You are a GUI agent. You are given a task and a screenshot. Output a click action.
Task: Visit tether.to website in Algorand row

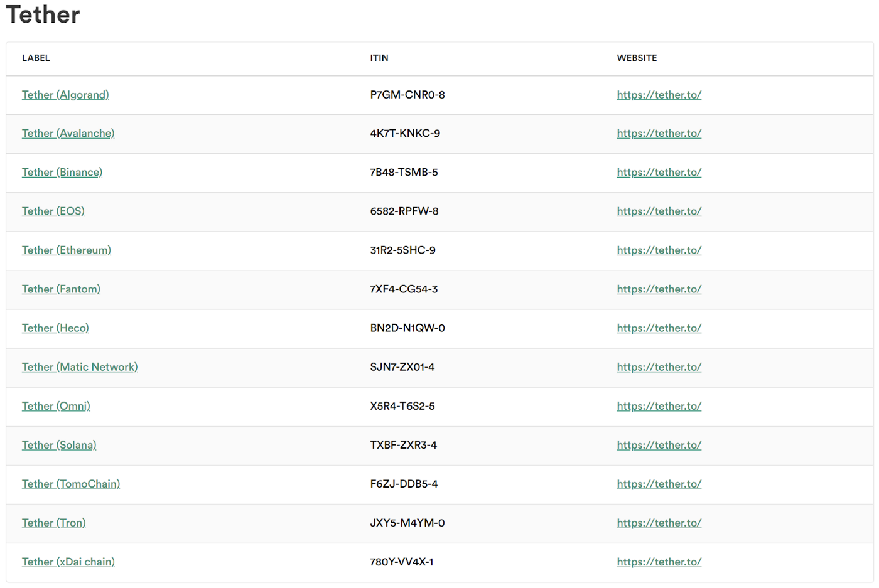(659, 95)
